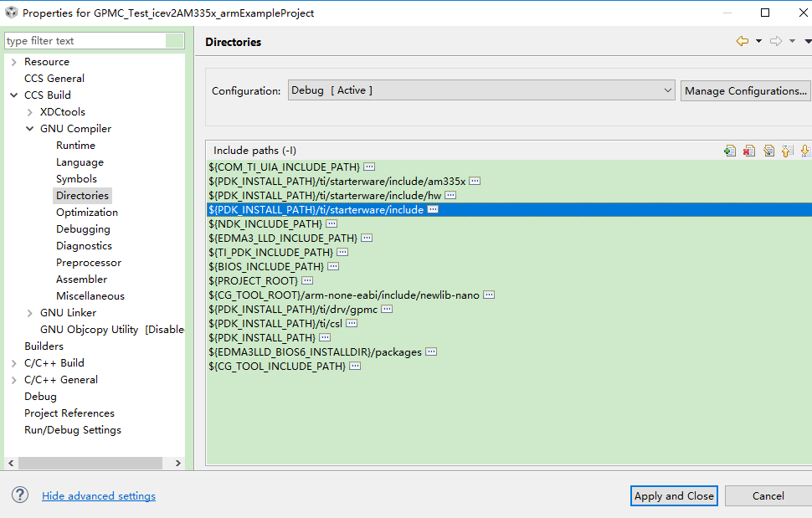This screenshot has width=812, height=518.
Task: Click ellipsis icon beside ${BIOS_INCLUDE_PATH}
Action: [x=333, y=266]
